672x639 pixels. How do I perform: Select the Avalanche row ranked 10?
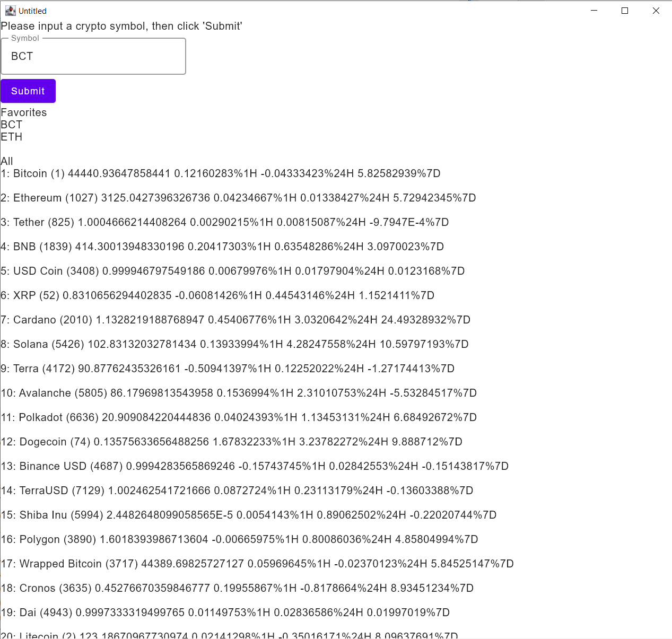coord(239,393)
